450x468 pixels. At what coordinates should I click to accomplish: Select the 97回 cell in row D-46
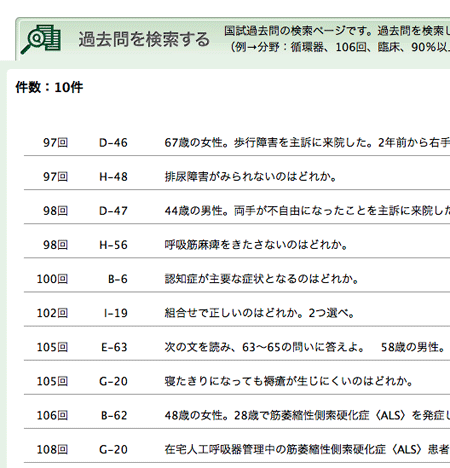pos(55,143)
